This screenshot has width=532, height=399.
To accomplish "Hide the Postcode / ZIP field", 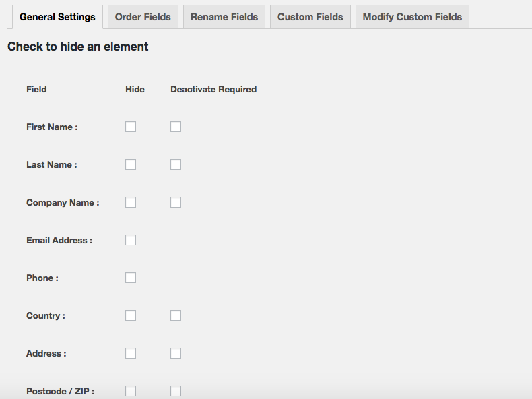I will (x=131, y=390).
